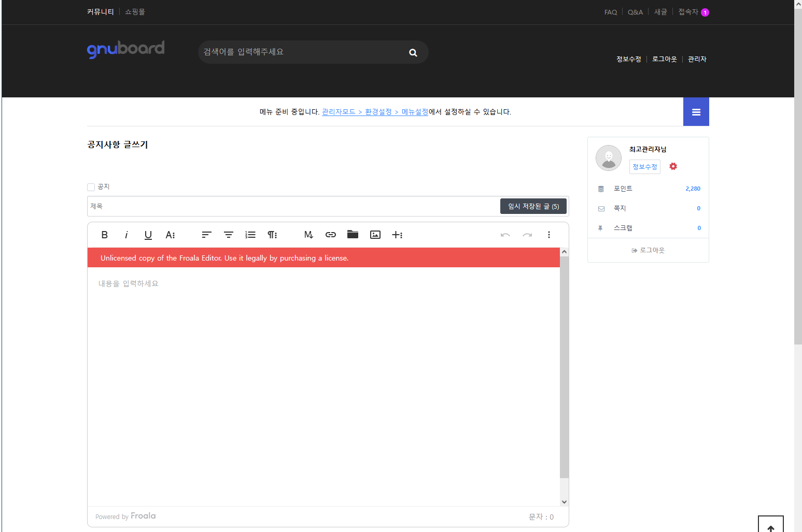The image size is (802, 532).
Task: Open admin settings red gear icon
Action: coord(673,166)
